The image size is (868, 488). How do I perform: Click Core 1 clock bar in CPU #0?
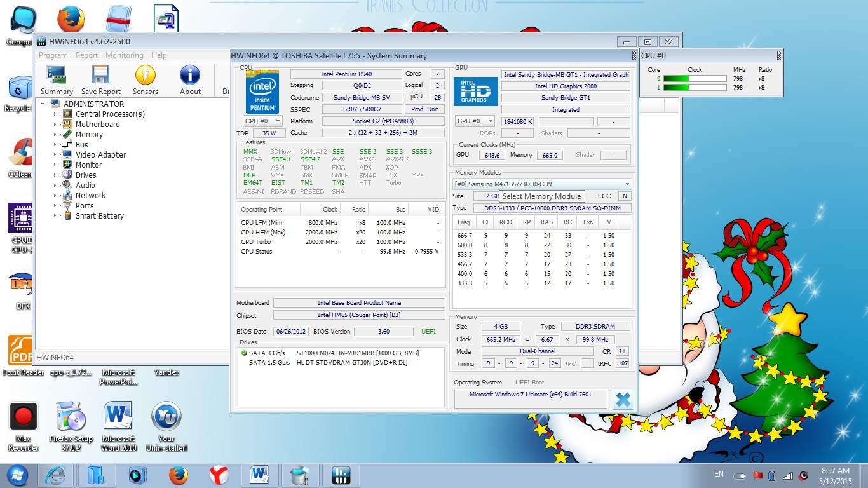point(695,88)
